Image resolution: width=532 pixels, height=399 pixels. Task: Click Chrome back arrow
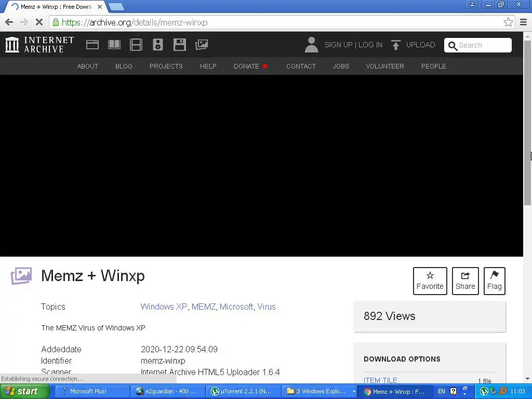click(9, 22)
